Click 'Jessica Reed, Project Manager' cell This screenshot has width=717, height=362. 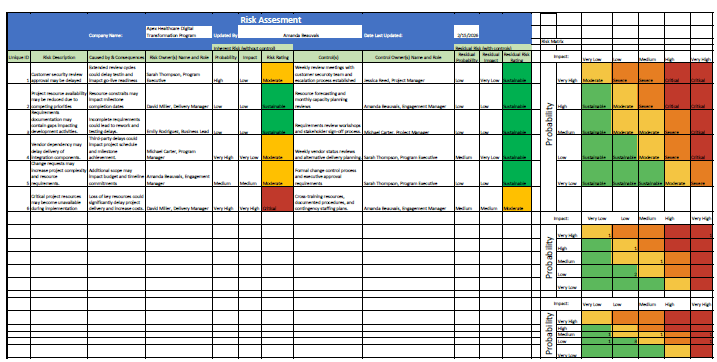click(x=408, y=73)
